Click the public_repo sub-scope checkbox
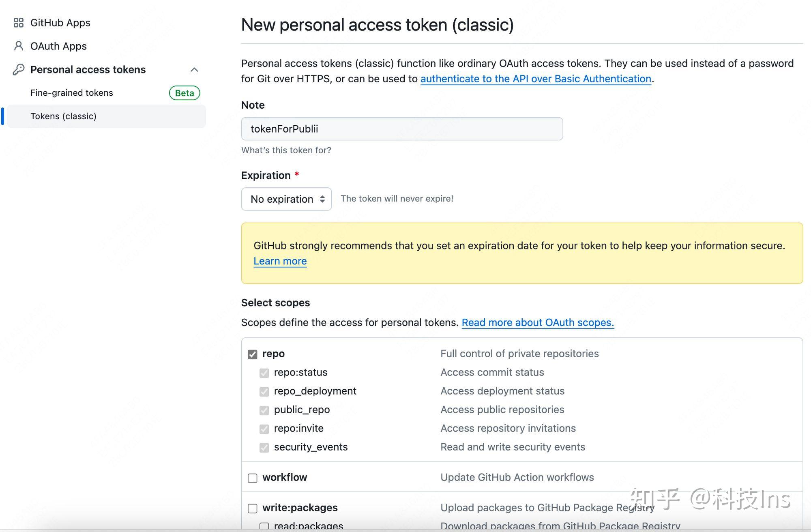This screenshot has width=811, height=532. [x=265, y=410]
